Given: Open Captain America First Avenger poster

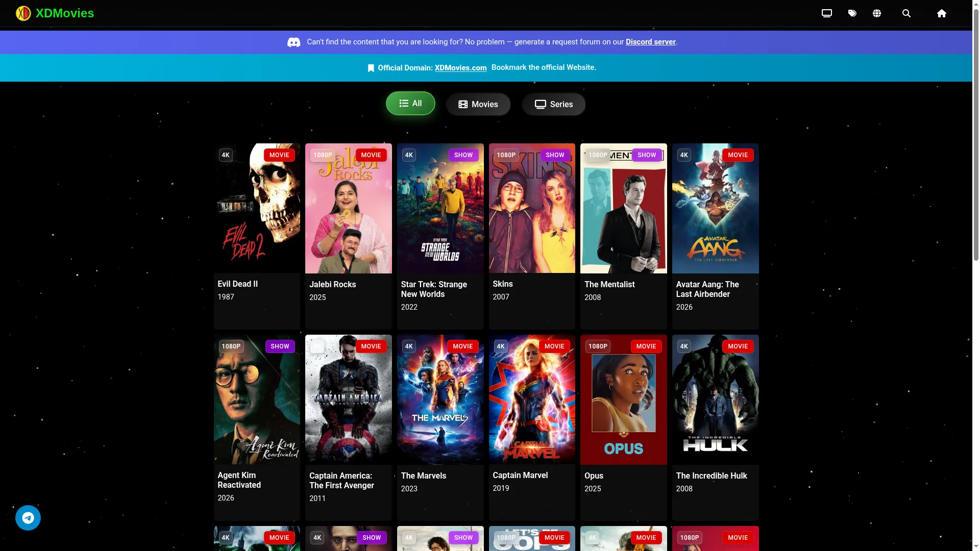Looking at the screenshot, I should [x=349, y=399].
